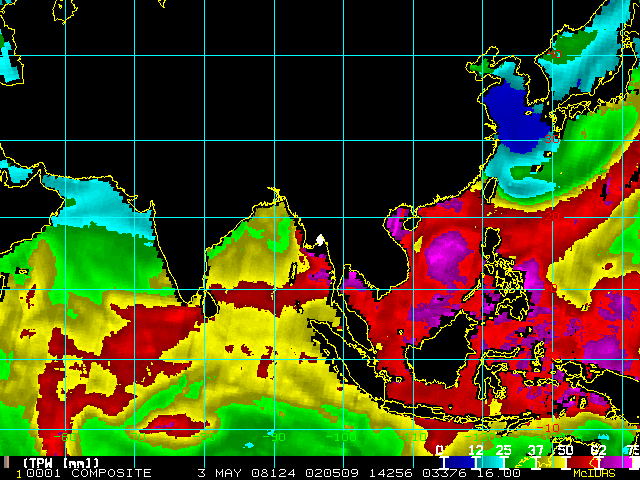Select the 37 mm tick on the color legend
The image size is (640, 480).
pos(536,462)
